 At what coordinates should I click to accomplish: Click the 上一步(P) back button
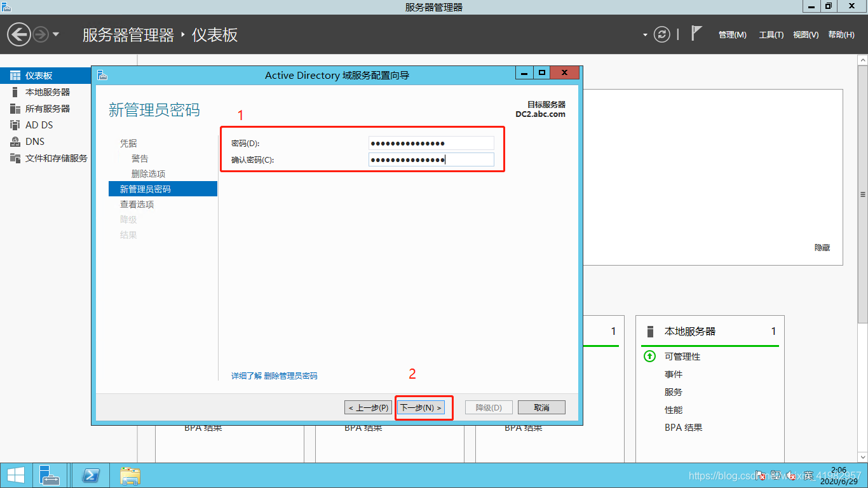368,407
